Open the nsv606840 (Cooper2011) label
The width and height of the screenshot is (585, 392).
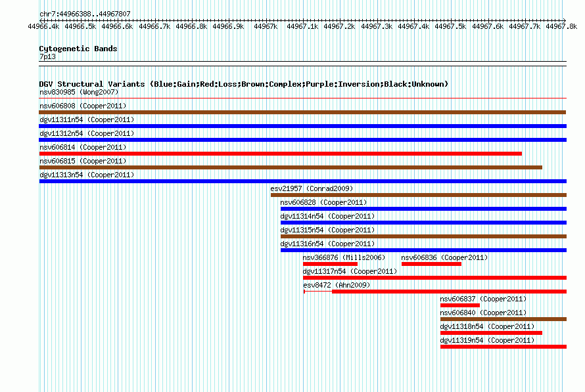[483, 313]
